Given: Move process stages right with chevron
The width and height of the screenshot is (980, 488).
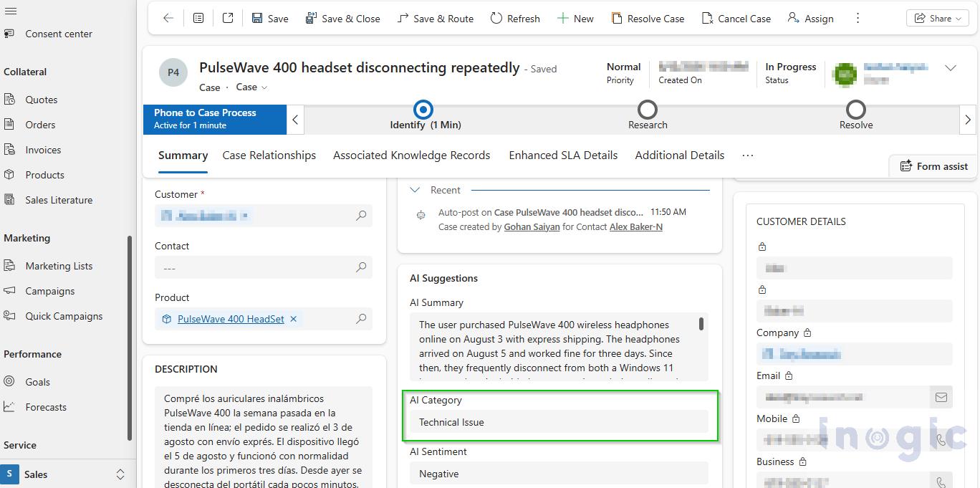Looking at the screenshot, I should pos(968,120).
